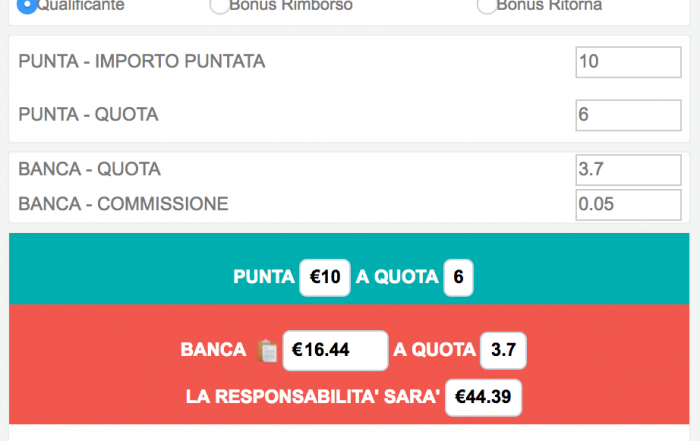The image size is (700, 441).
Task: Select the Qualificante radio option
Action: coord(27,5)
